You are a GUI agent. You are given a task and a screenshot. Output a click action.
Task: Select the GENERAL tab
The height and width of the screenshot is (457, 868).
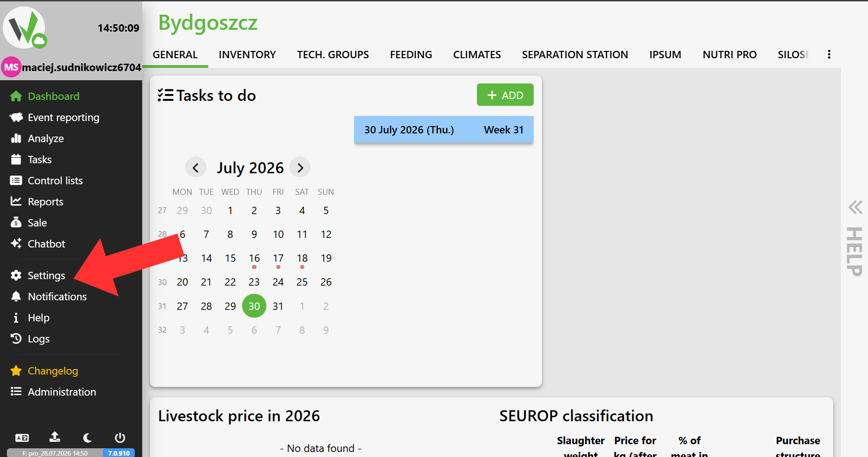(175, 55)
